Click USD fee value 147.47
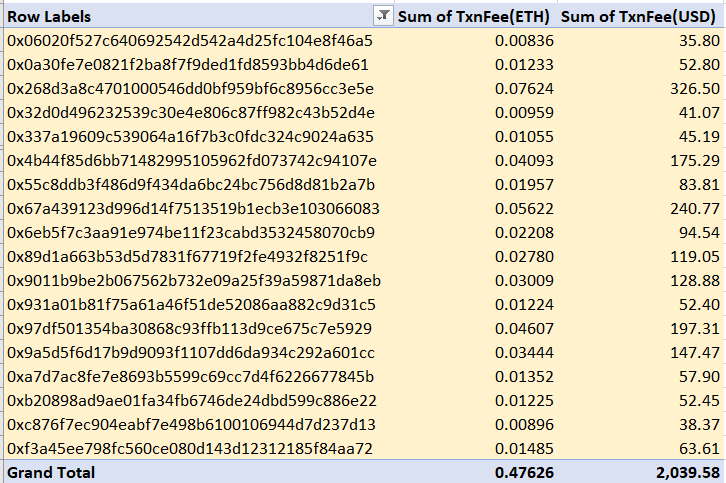Image resolution: width=726 pixels, height=483 pixels. coord(695,353)
